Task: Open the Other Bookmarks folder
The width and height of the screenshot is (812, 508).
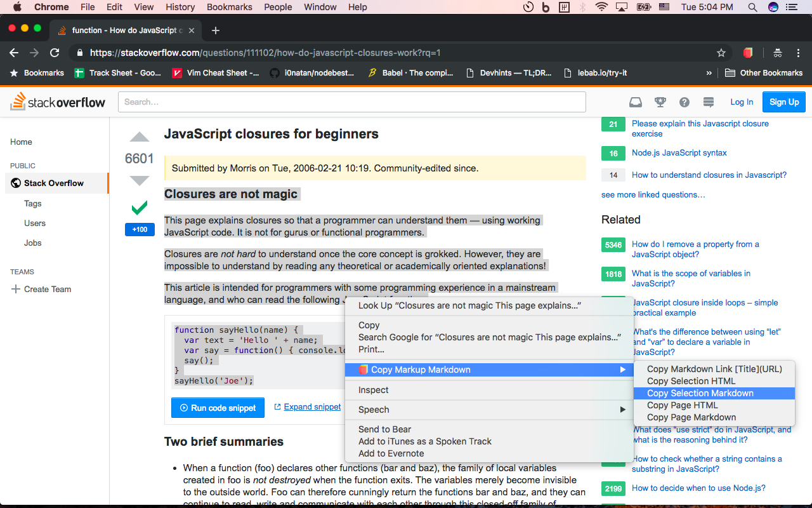Action: coord(764,73)
